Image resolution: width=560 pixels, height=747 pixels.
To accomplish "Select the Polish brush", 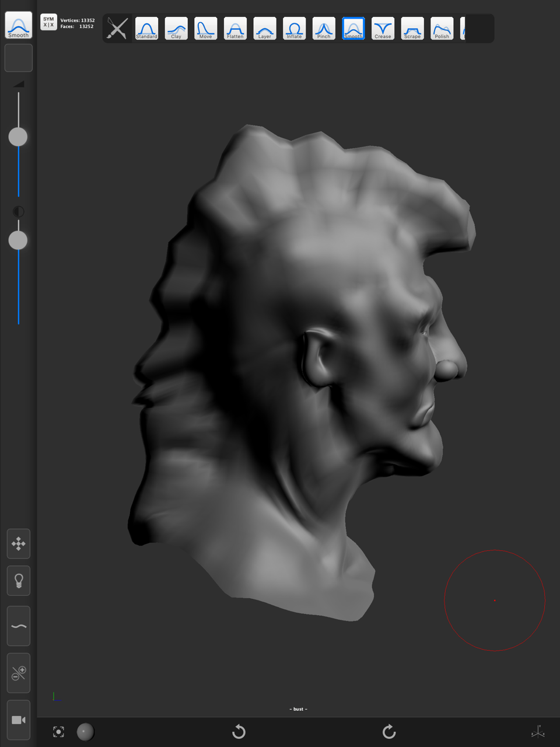I will [442, 29].
